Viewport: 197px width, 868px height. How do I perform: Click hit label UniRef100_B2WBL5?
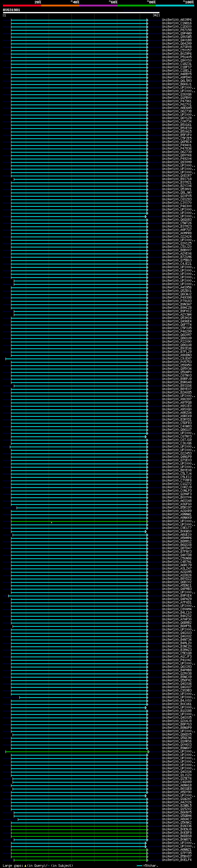(x=177, y=805)
